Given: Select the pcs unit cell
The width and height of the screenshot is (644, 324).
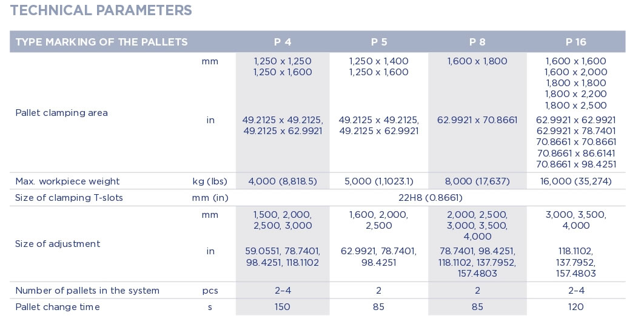Looking at the screenshot, I should [210, 291].
